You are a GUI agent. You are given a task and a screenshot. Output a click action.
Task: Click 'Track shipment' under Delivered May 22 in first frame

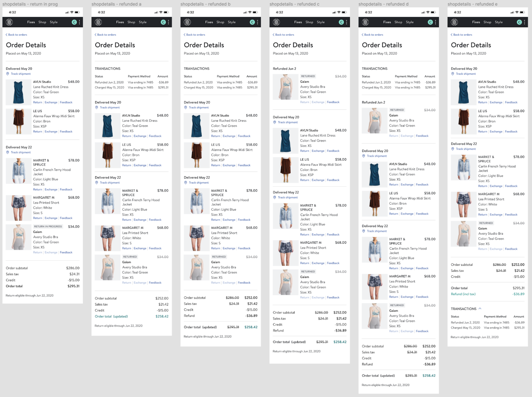click(21, 152)
